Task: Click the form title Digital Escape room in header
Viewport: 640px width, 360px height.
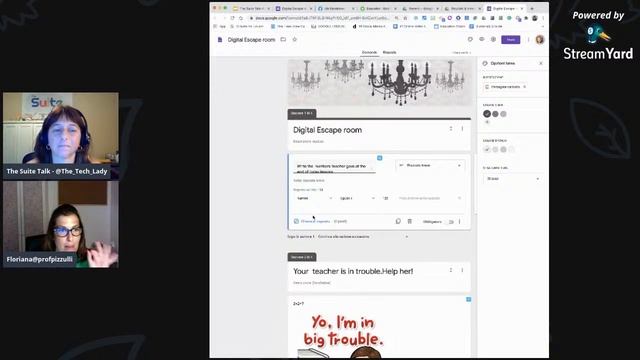Action: [x=251, y=40]
